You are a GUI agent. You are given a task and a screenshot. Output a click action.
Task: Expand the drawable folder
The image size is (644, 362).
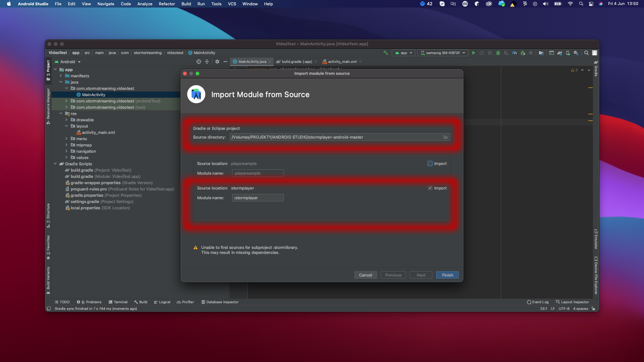pyautogui.click(x=66, y=120)
